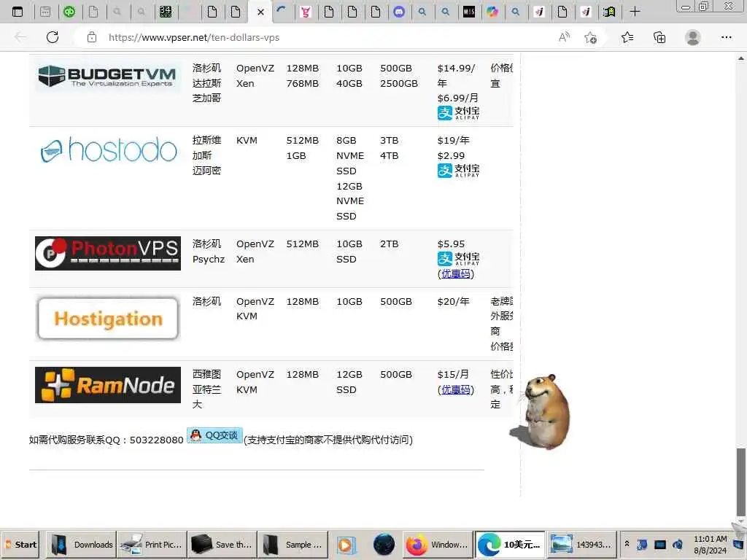Switch to the green QB icon tab

(x=69, y=12)
